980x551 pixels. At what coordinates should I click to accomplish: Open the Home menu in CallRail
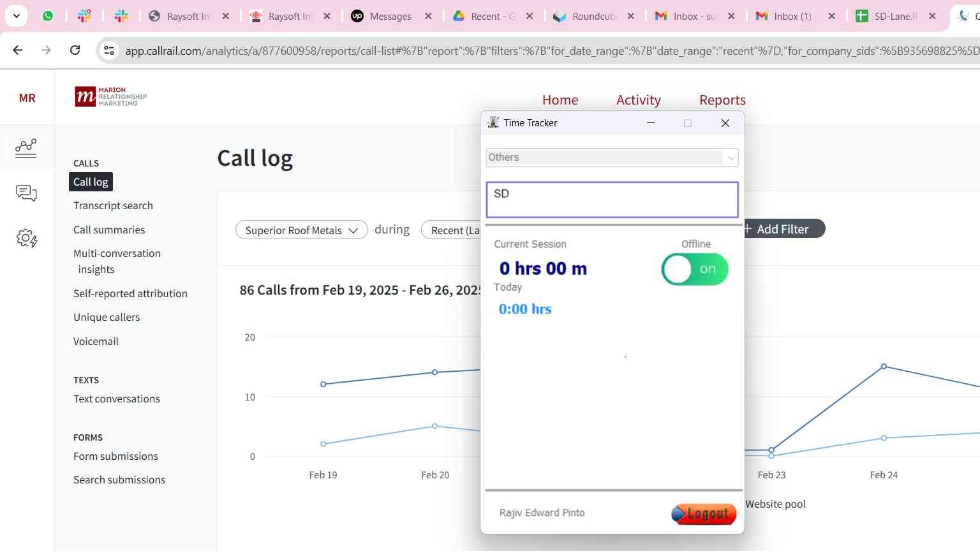coord(560,100)
